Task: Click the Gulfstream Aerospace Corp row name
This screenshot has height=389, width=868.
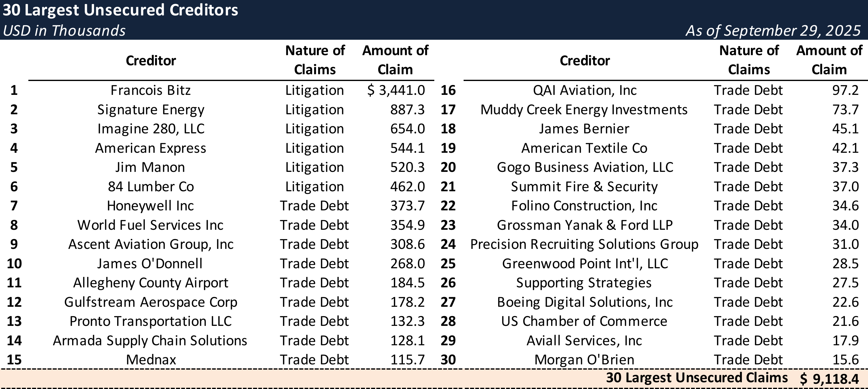Action: [151, 302]
